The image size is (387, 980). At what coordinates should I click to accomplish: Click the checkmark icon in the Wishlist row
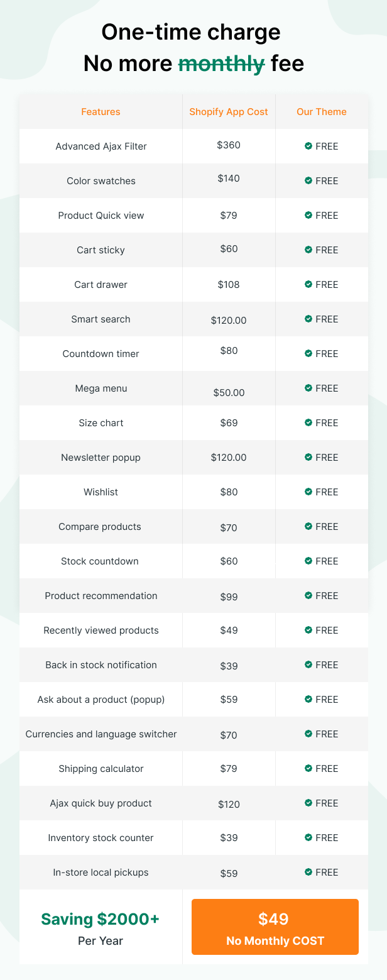(308, 492)
